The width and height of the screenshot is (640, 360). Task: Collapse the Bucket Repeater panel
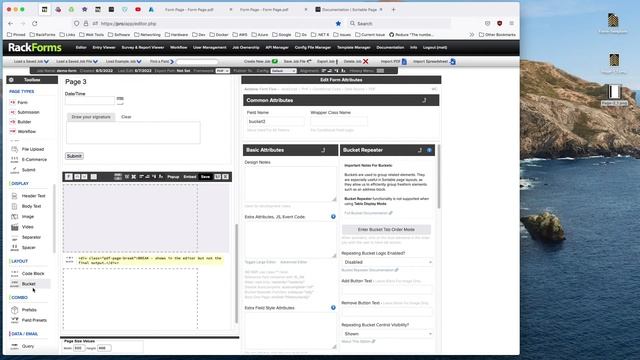(420, 150)
